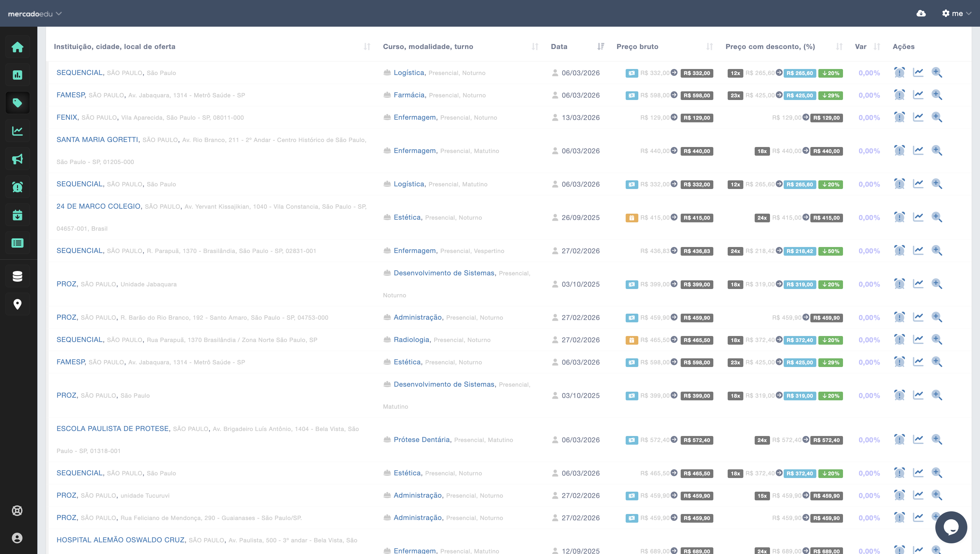This screenshot has height=554, width=980.
Task: Sort by Preço com desconto column
Action: [x=839, y=46]
